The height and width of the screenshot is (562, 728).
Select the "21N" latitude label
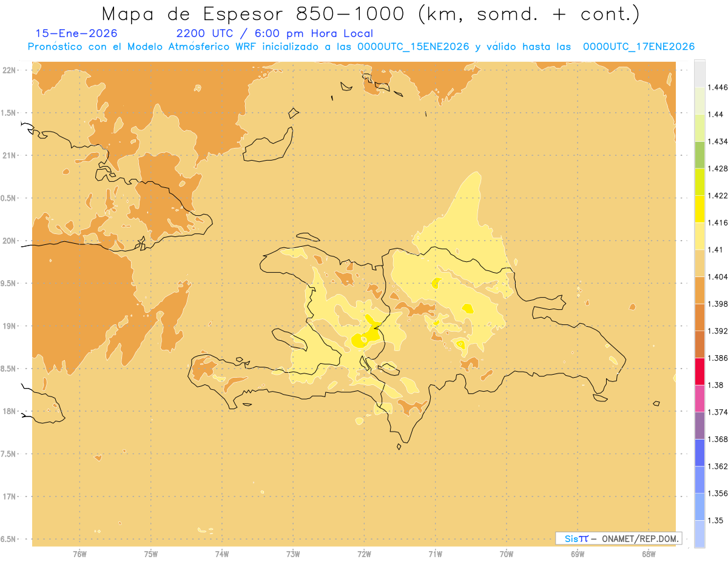[10, 156]
